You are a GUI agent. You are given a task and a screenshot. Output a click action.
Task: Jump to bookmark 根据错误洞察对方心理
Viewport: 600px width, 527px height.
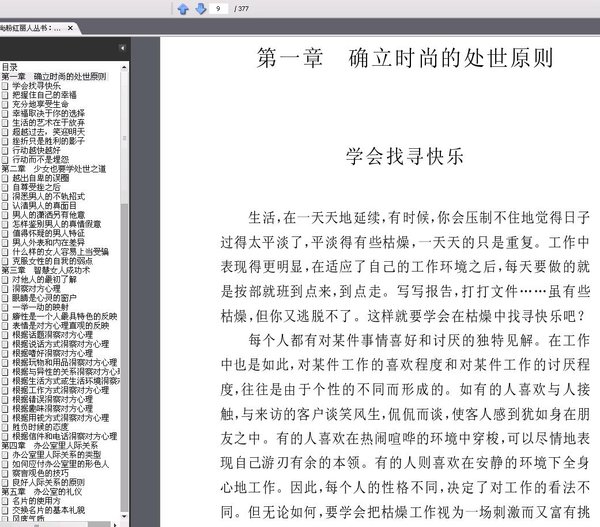coord(52,399)
